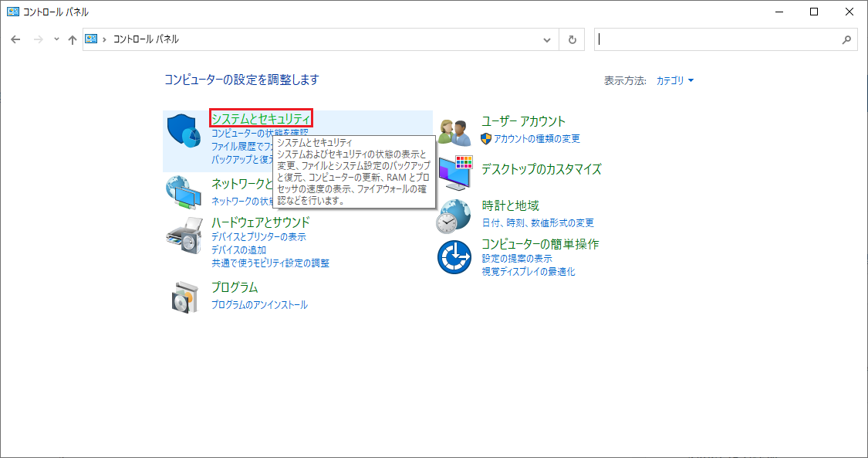
Task: Click the Desktop Customization monitor icon
Action: click(454, 173)
